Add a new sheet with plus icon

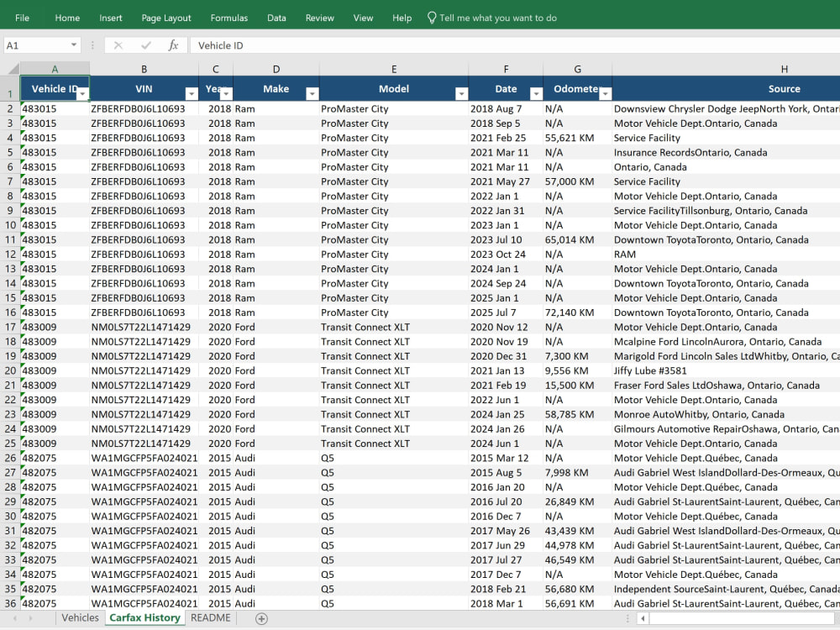tap(261, 619)
